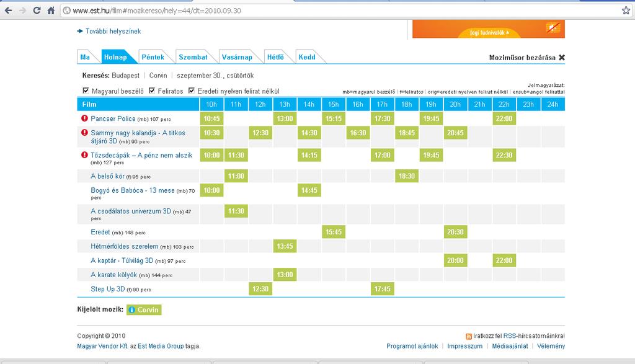Select the 15:45 showtime of Eredet
The image size is (635, 364).
tap(334, 232)
